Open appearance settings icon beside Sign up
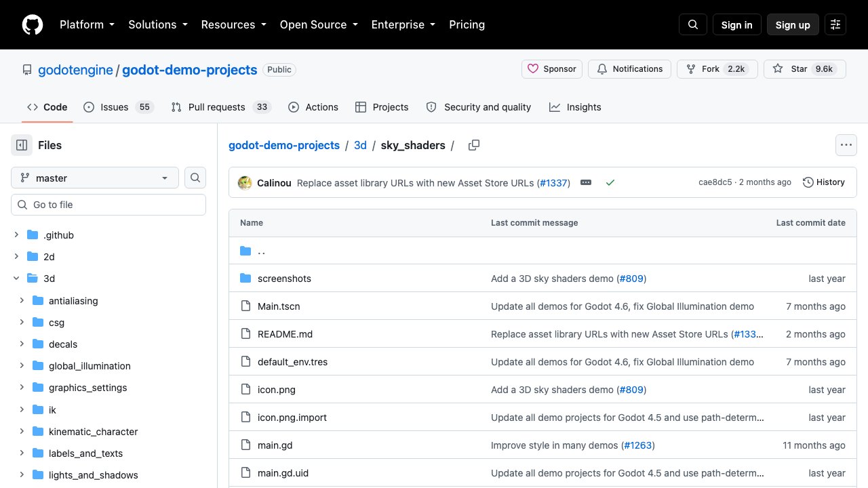This screenshot has width=868, height=488. [835, 24]
